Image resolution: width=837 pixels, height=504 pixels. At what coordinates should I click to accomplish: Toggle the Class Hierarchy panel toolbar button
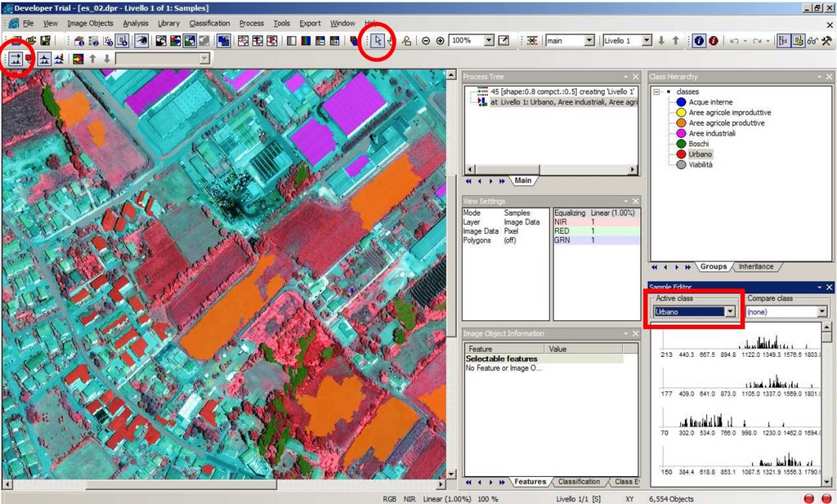782,41
